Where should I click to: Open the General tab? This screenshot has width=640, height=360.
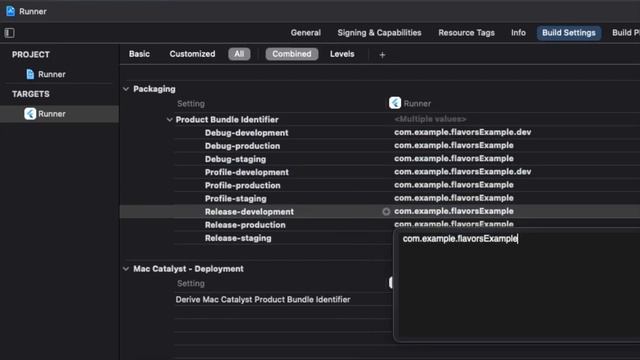point(306,33)
